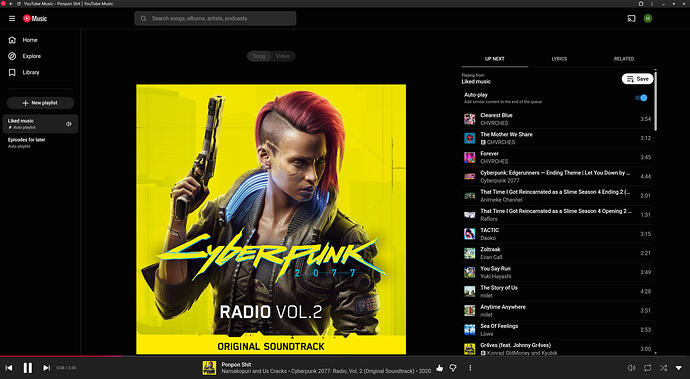
Task: Open the green account avatar menu
Action: (x=648, y=18)
